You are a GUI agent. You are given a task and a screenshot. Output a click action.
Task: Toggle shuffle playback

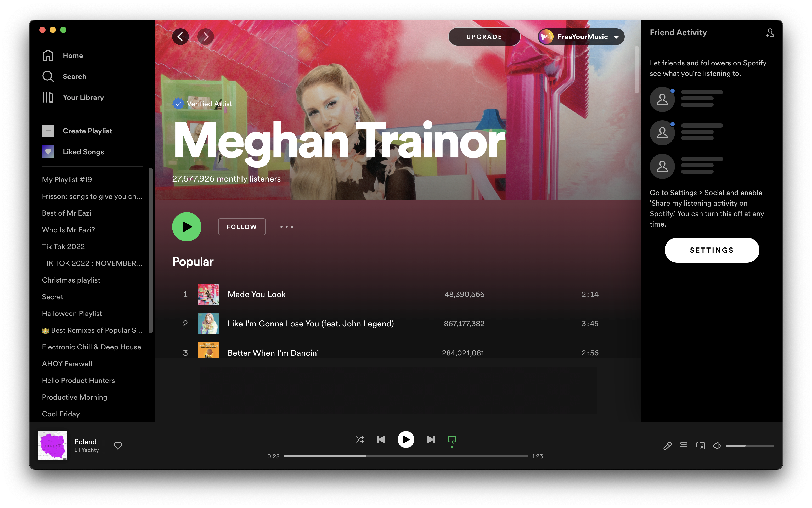tap(359, 439)
